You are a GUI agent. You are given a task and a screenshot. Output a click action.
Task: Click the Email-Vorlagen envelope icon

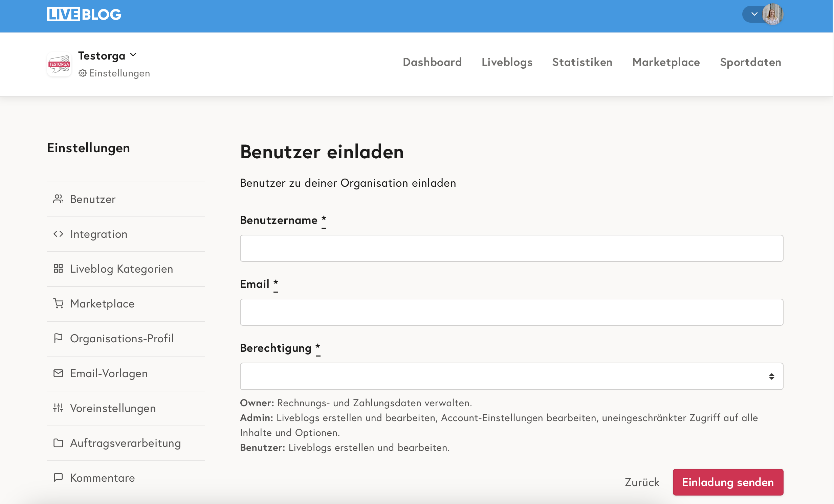coord(58,373)
